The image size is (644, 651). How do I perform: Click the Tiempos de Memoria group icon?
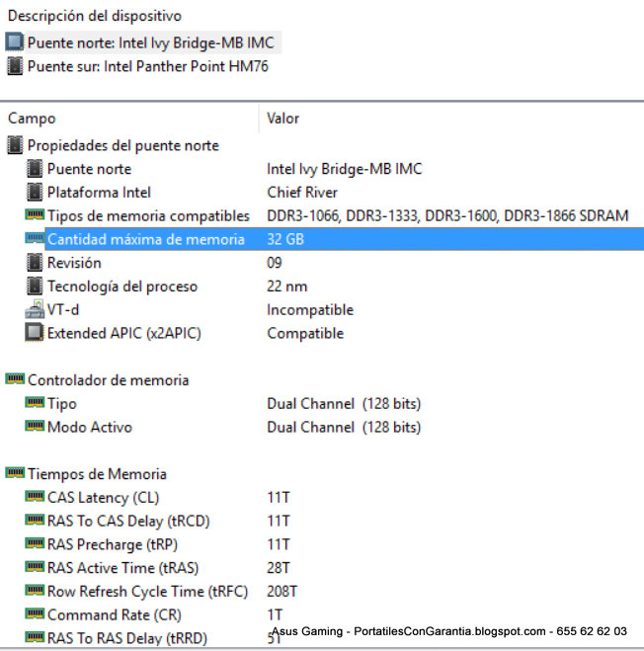click(x=15, y=473)
